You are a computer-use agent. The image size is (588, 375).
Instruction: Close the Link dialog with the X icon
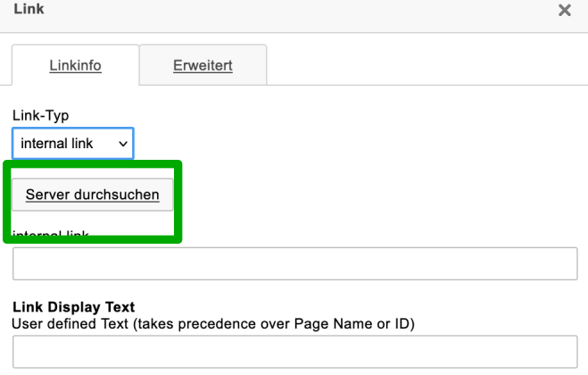[564, 11]
